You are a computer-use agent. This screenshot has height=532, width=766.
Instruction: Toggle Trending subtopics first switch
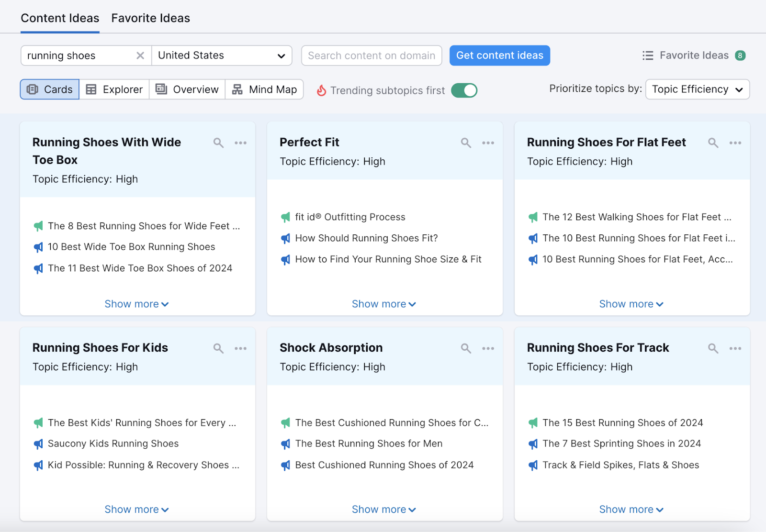[x=464, y=90]
